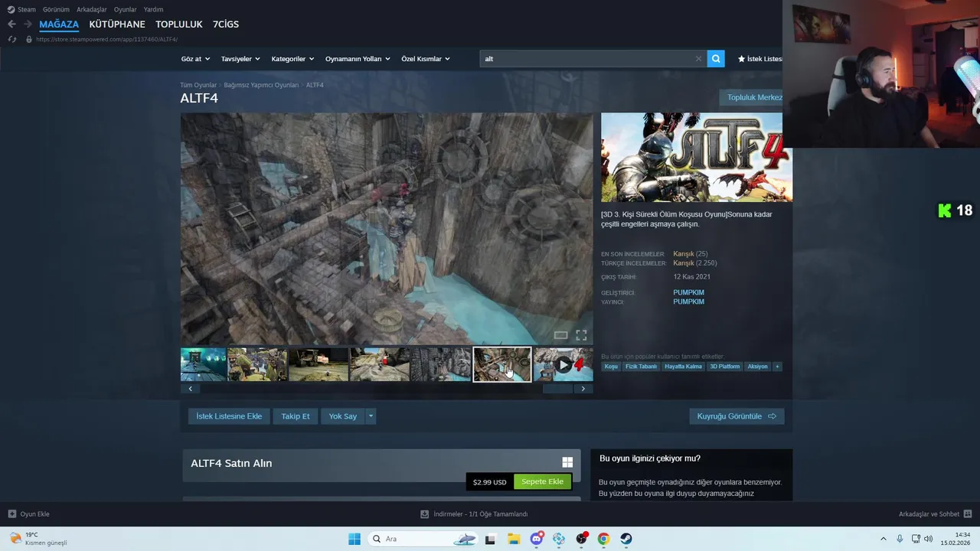Click İstek Listesi link in store bar
This screenshot has width=980, height=551.
click(759, 59)
